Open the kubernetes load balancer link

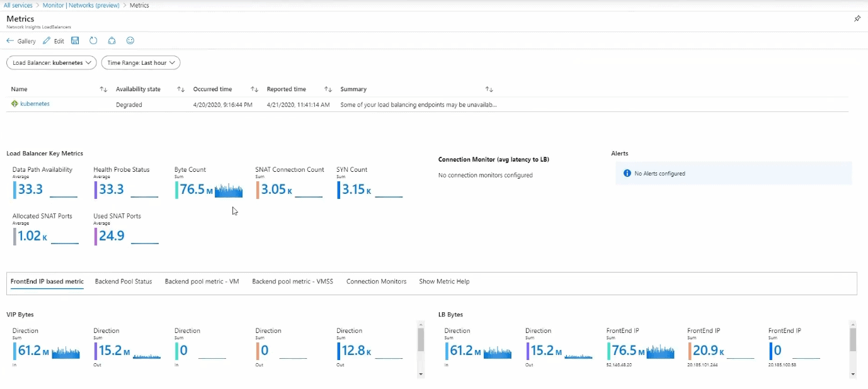click(x=35, y=104)
